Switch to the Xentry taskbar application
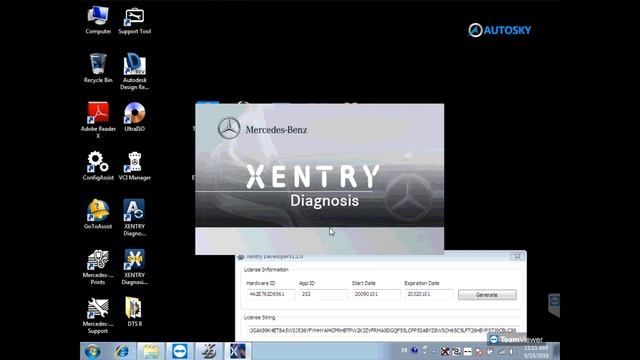The height and width of the screenshot is (360, 640). (238, 351)
